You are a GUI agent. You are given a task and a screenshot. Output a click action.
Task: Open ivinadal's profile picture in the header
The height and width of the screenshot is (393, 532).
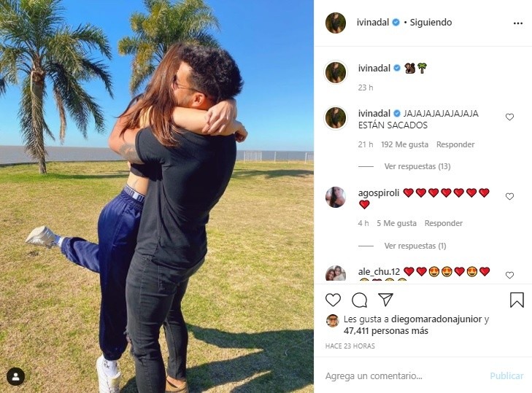pos(336,23)
